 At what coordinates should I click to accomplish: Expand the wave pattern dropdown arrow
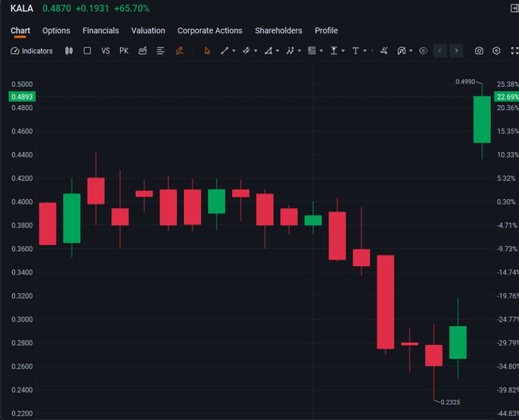[299, 51]
